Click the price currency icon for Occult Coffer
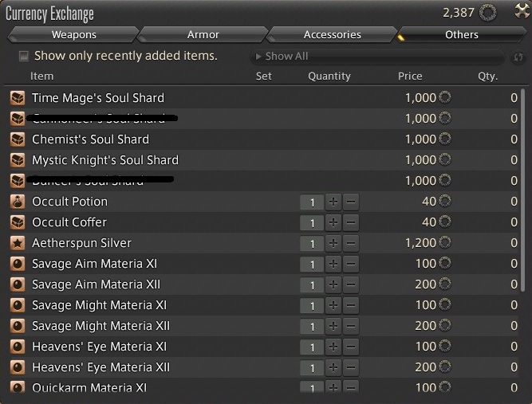Screen dimensions: 532x404 point(445,222)
